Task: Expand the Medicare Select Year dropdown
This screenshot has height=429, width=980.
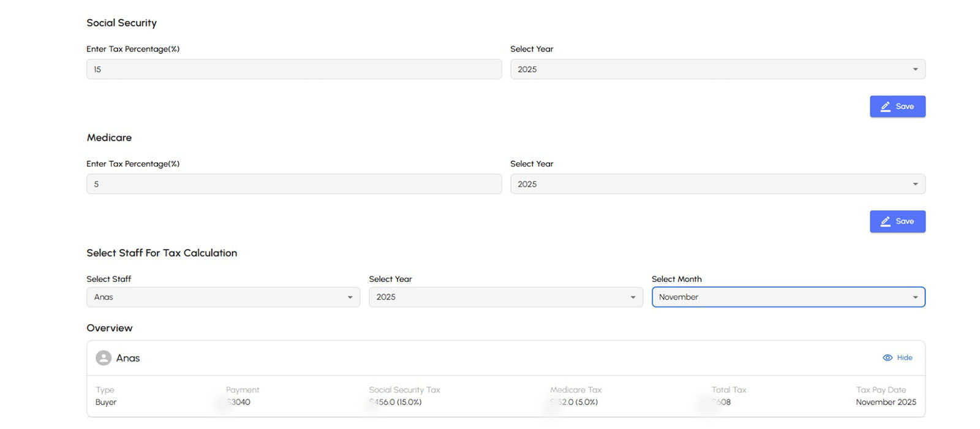Action: (717, 184)
